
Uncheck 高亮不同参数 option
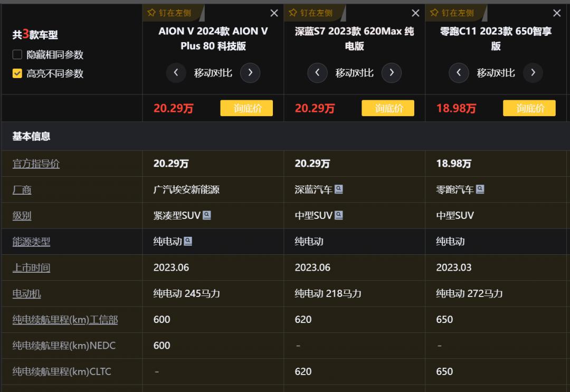(17, 74)
